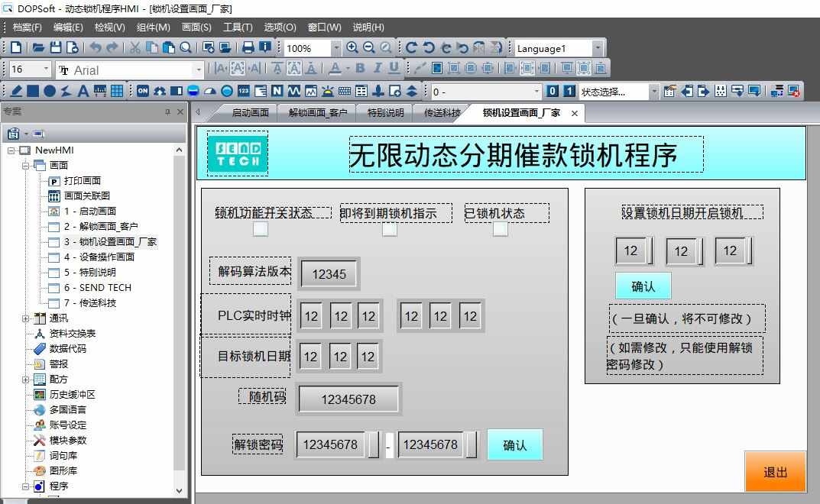
Task: Open the font size 16 dropdown
Action: coord(46,69)
